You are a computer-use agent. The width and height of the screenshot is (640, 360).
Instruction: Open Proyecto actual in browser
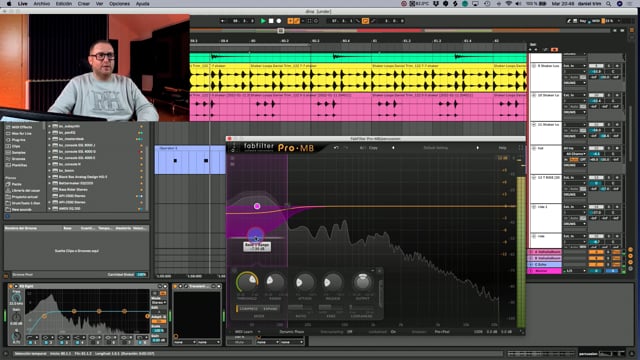(24, 197)
